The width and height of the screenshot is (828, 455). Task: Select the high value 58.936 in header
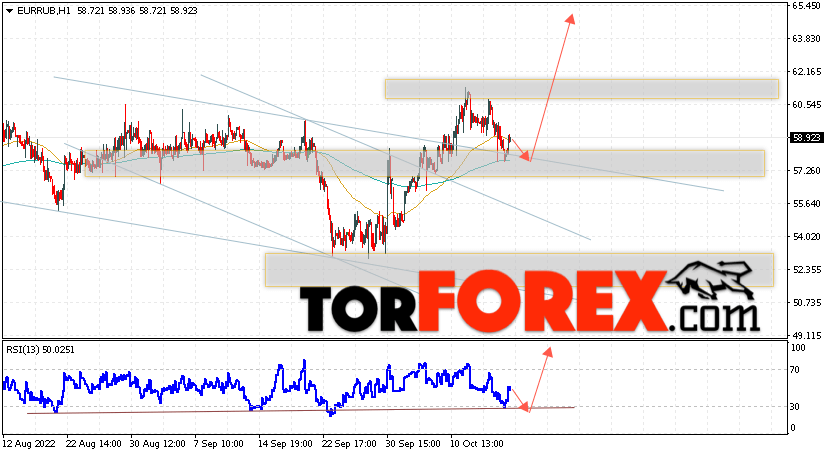pos(121,11)
